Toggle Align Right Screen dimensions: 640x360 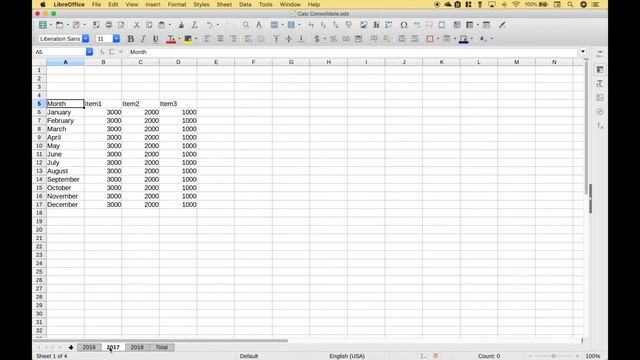[233, 39]
